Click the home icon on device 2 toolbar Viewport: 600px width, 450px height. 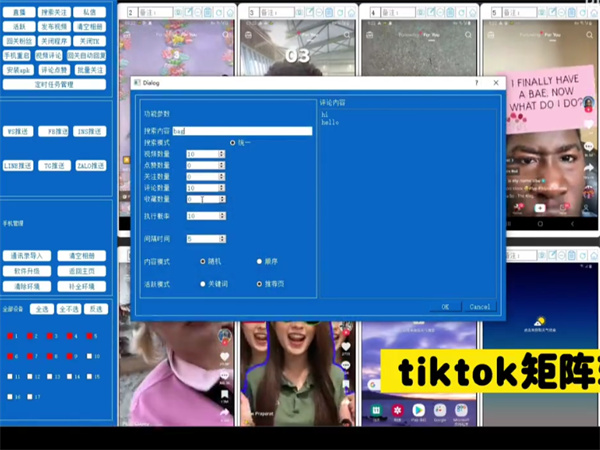click(x=230, y=13)
